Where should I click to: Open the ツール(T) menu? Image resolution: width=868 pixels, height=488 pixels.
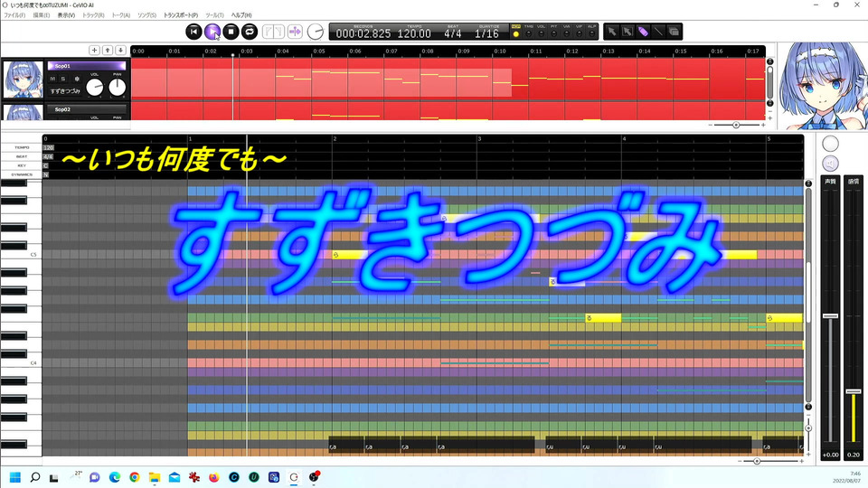(x=215, y=15)
